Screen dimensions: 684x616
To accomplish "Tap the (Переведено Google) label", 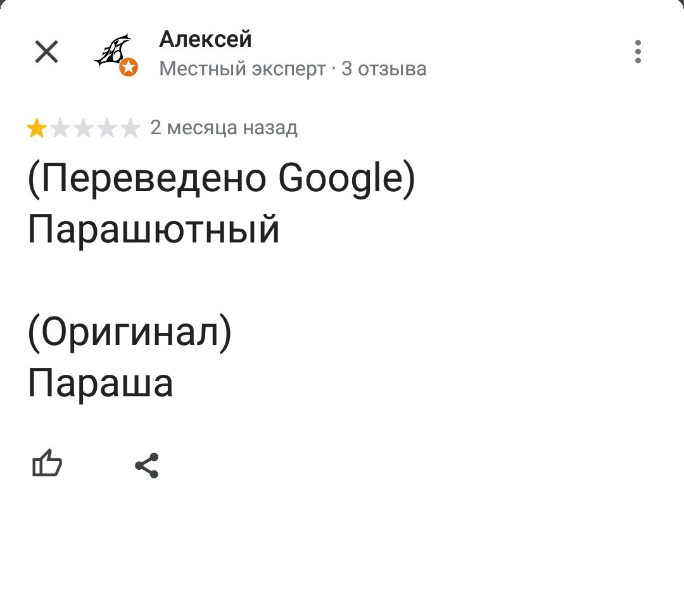I will 221,179.
